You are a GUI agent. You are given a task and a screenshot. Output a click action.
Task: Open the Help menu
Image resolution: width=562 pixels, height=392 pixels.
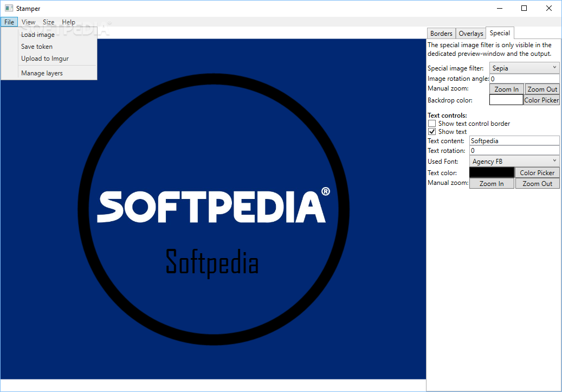pyautogui.click(x=68, y=22)
